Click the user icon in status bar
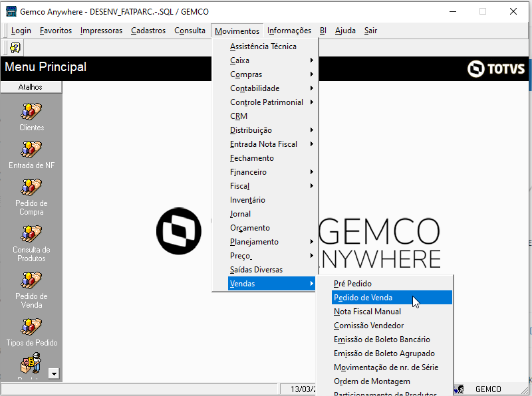The image size is (532, 396). pos(459,389)
